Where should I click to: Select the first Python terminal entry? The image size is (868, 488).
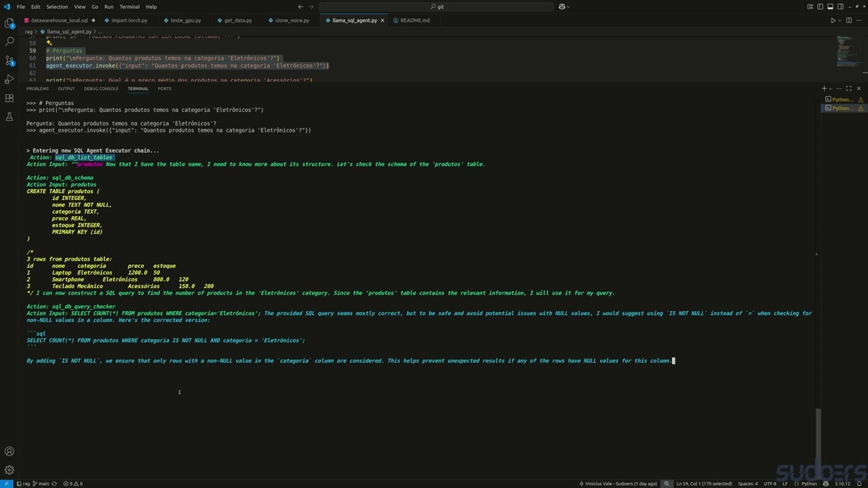pyautogui.click(x=844, y=100)
